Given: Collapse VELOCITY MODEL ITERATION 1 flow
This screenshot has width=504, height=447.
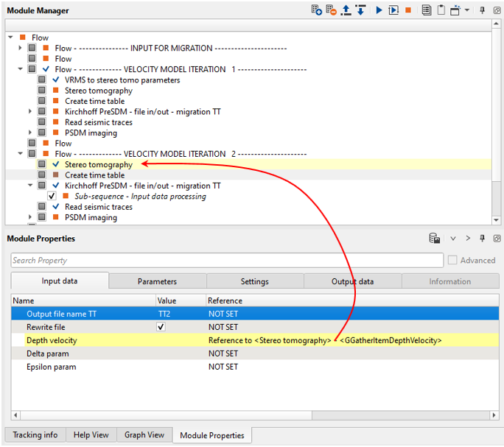Looking at the screenshot, I should (x=21, y=69).
